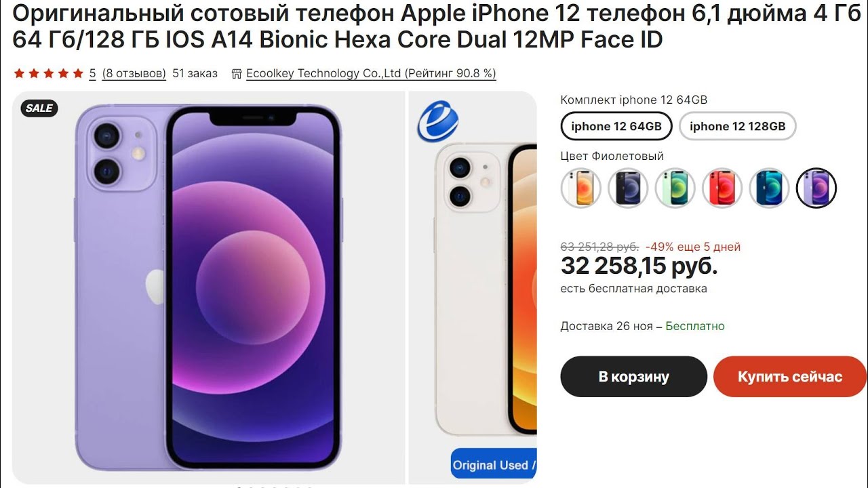Choose the black iPhone color swatch
Image resolution: width=868 pixels, height=488 pixels.
(x=629, y=188)
